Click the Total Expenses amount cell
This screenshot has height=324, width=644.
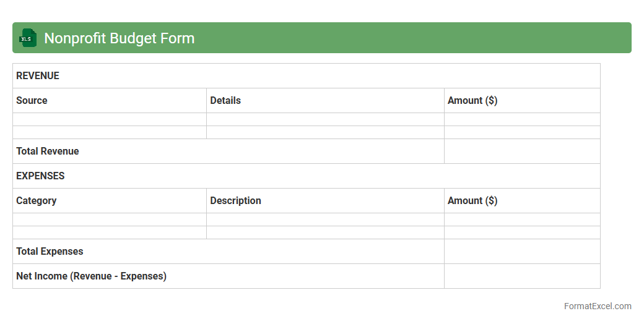point(521,252)
